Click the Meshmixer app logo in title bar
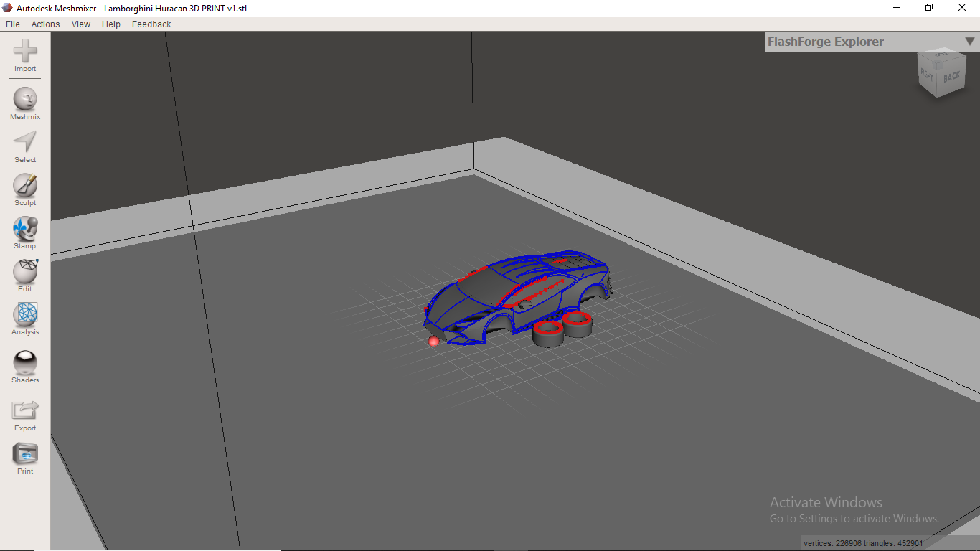Screen dimensions: 980x551 [8, 8]
